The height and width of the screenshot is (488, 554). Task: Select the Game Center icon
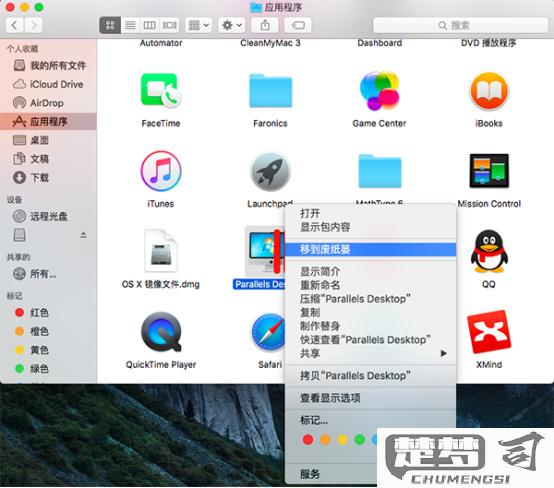(x=379, y=90)
